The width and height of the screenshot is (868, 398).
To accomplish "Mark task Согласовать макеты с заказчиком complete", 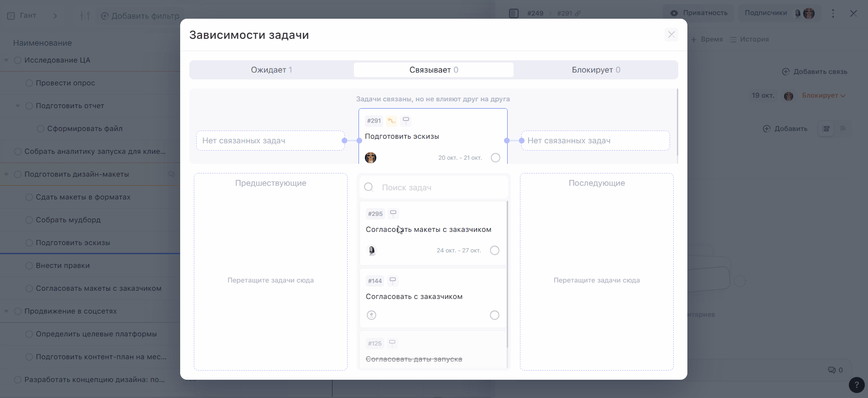I will [x=494, y=251].
